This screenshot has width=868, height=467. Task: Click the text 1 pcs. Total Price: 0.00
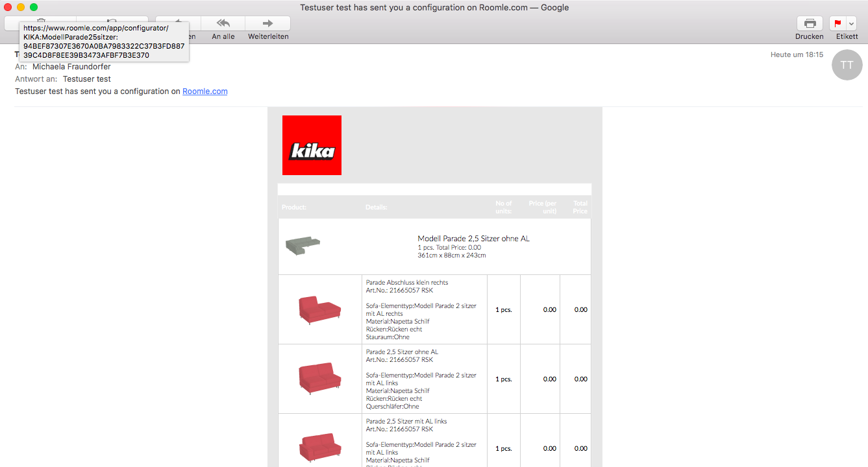click(x=449, y=247)
